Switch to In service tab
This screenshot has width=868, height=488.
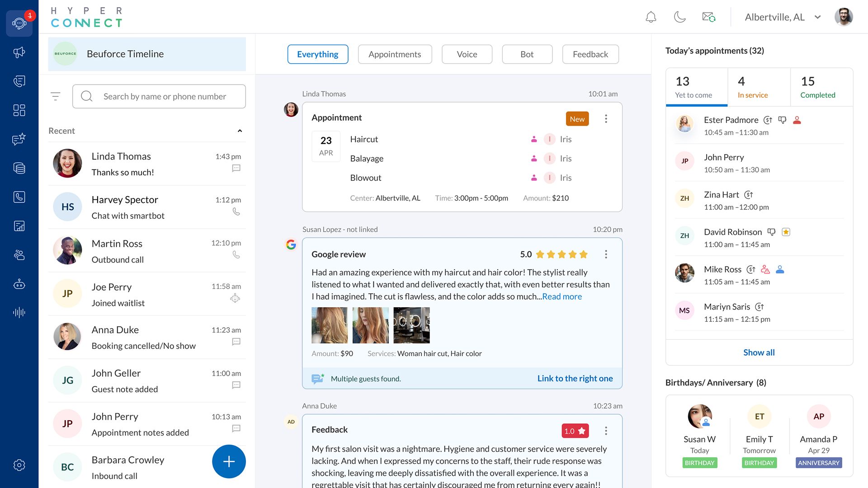point(759,87)
